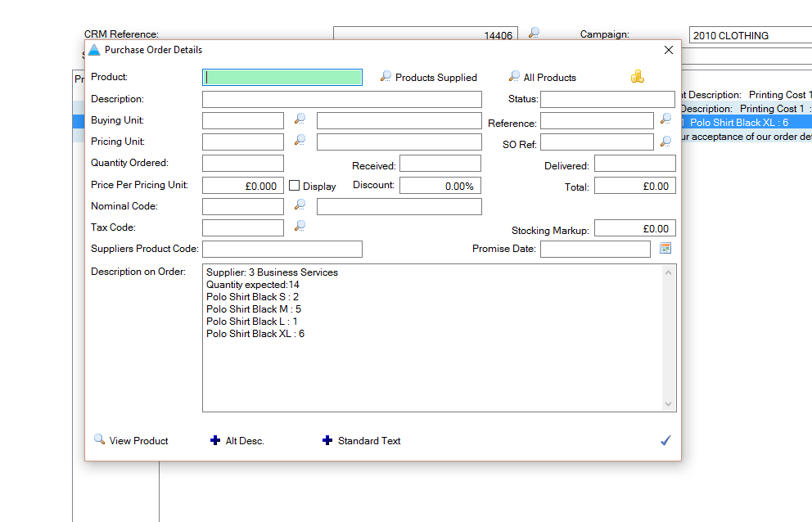Click the Alt Desc. button label
Image resolution: width=812 pixels, height=522 pixels.
[245, 441]
